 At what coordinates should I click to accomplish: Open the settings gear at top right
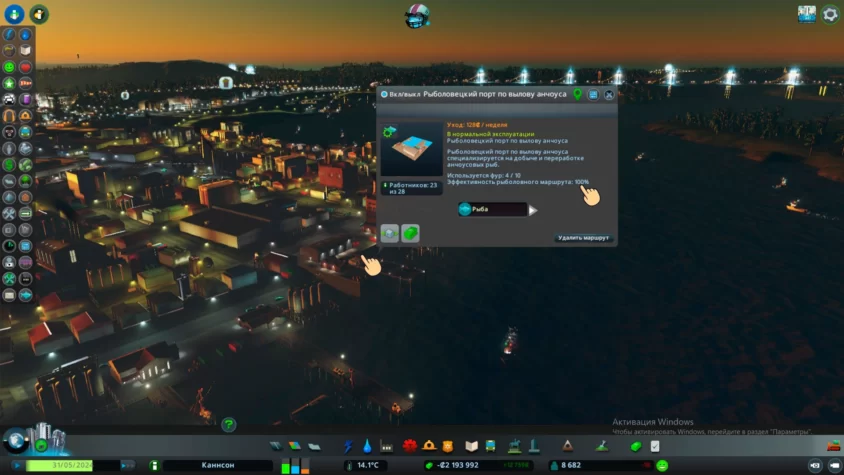[x=829, y=15]
